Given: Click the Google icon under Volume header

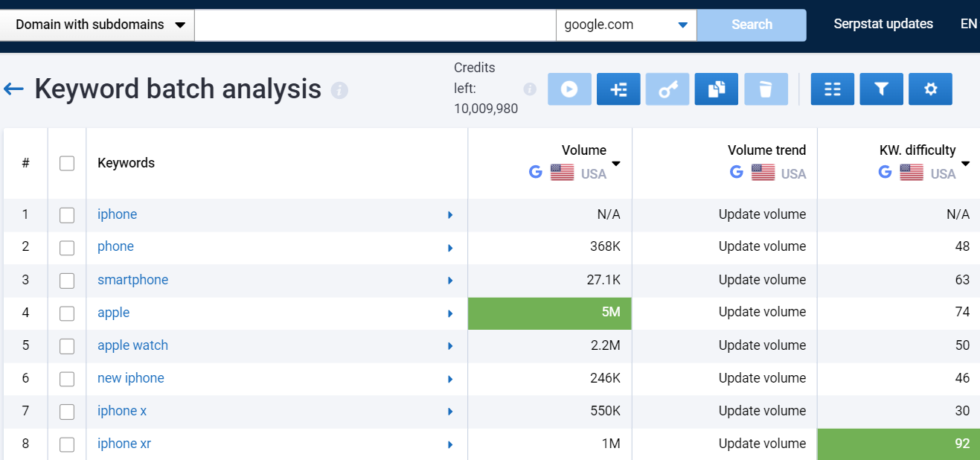Looking at the screenshot, I should point(536,173).
